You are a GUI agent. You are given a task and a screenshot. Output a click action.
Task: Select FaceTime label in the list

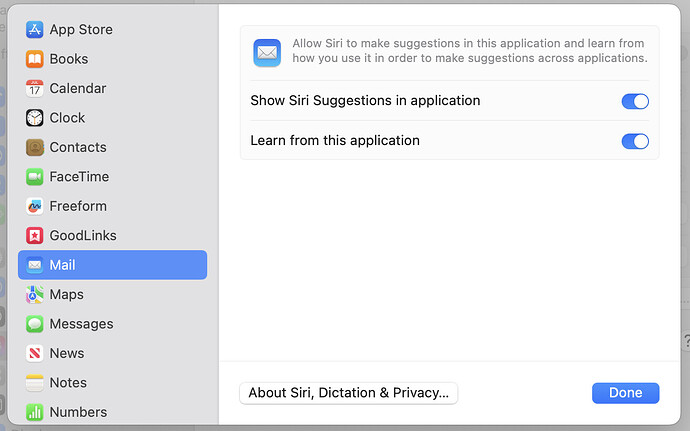[x=79, y=177]
